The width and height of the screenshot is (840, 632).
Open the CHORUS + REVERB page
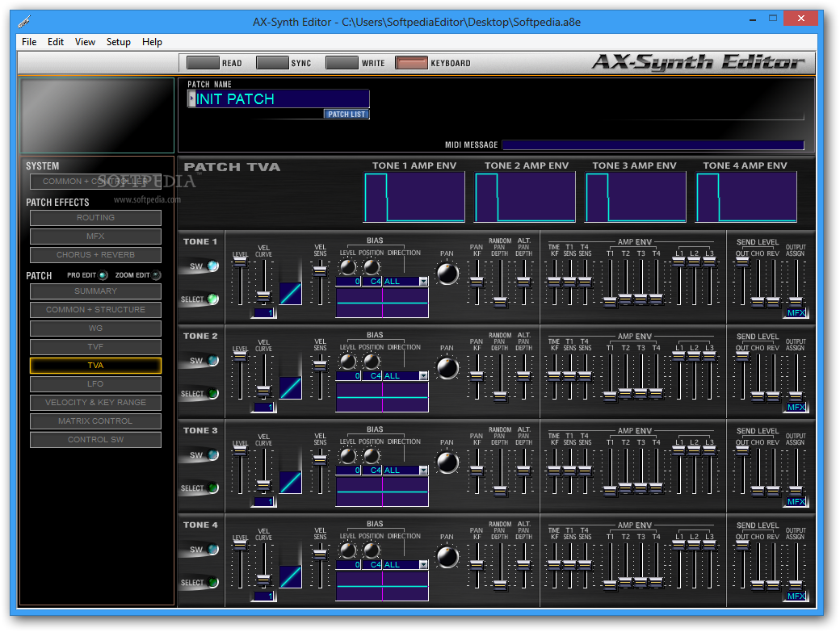tap(95, 255)
